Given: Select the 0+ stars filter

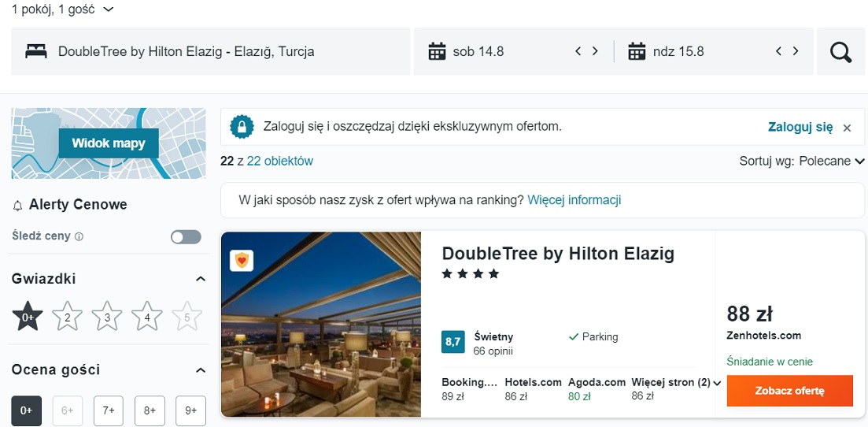Looking at the screenshot, I should point(27,317).
